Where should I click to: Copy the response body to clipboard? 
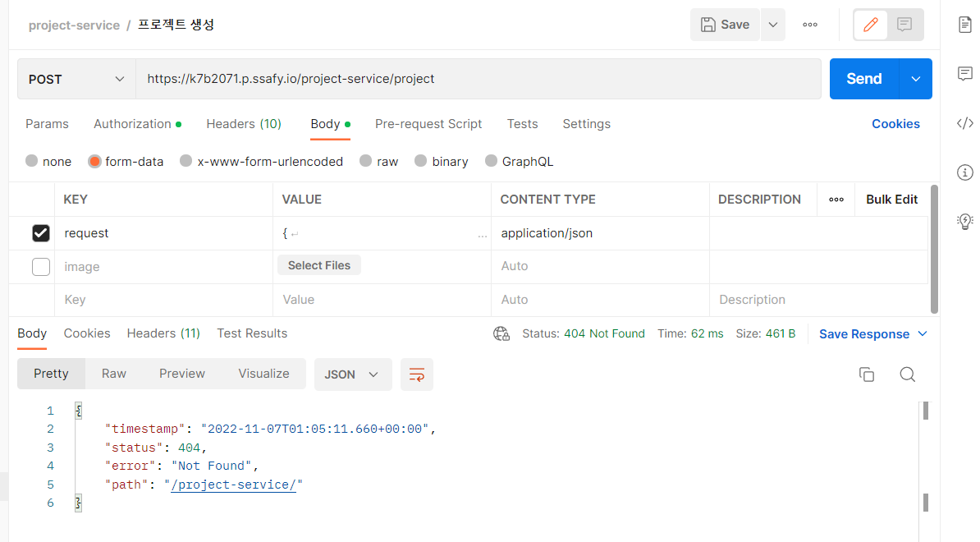(x=866, y=374)
